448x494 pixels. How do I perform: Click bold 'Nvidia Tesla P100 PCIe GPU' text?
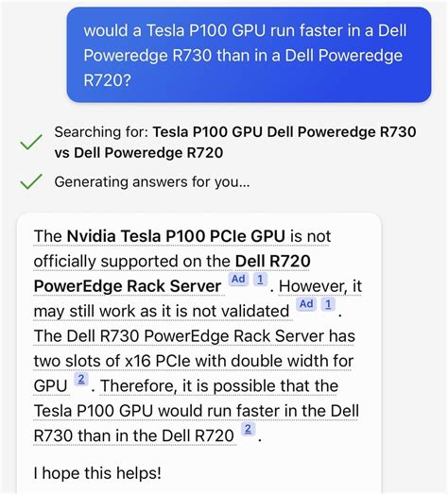pos(176,236)
